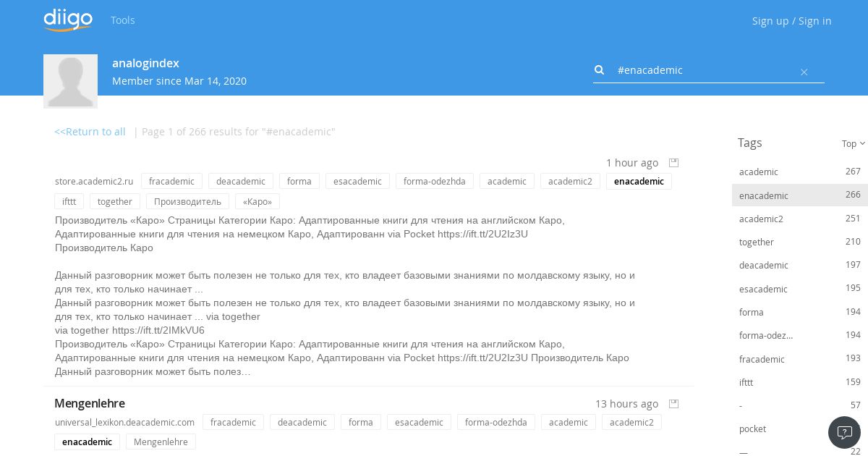The width and height of the screenshot is (868, 456).
Task: Open the Tools menu
Action: tap(123, 20)
